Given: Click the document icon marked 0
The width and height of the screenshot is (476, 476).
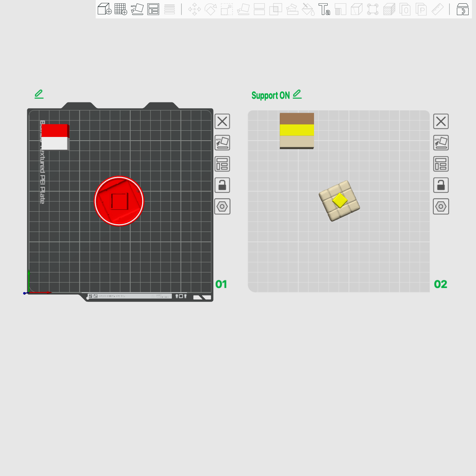Looking at the screenshot, I should (405, 9).
